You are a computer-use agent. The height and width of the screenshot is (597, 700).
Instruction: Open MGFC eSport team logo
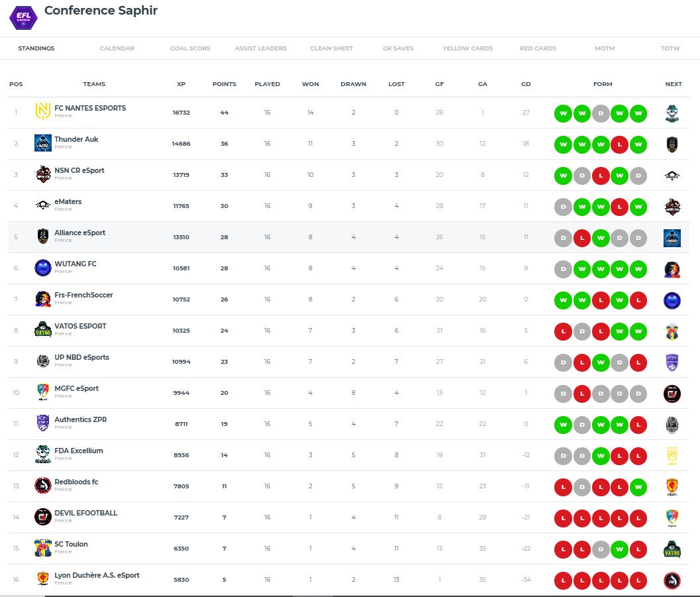(43, 392)
